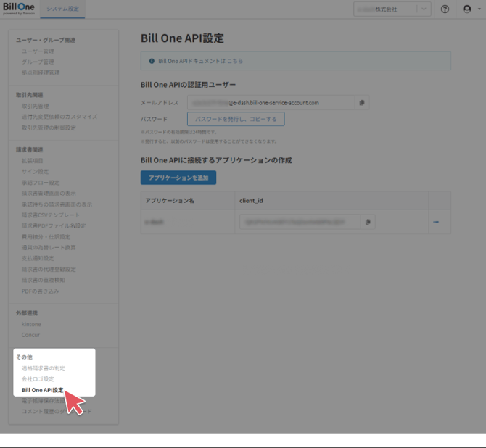
Task: Open the help question mark icon
Action: (445, 9)
